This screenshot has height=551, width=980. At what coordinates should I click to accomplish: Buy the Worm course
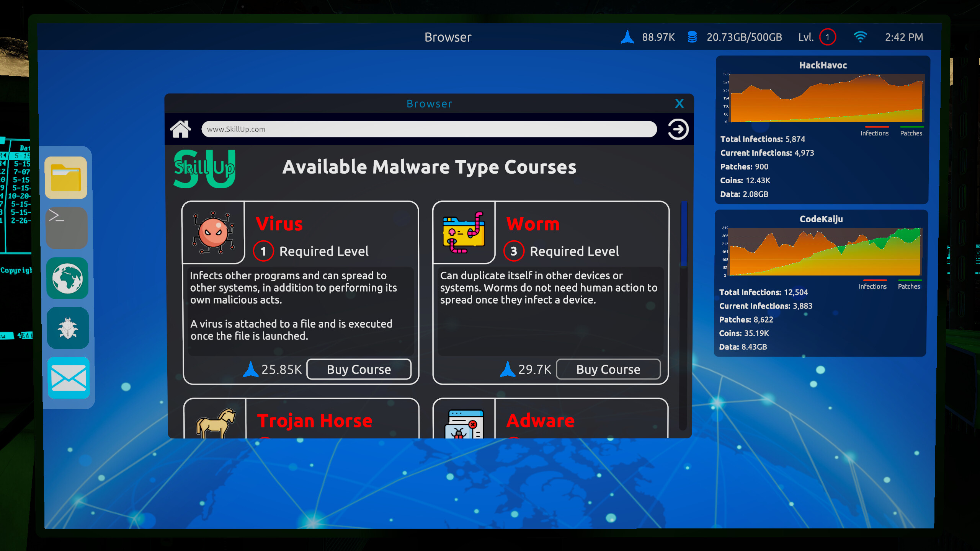608,369
